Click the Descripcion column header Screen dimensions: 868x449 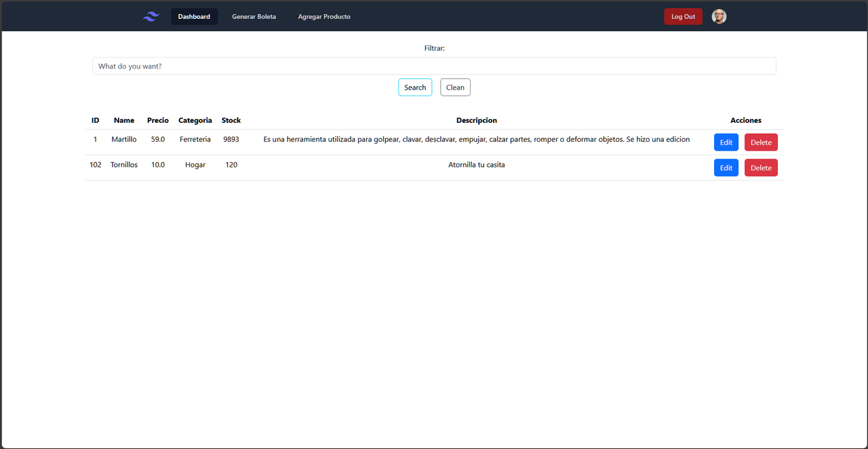pyautogui.click(x=477, y=120)
